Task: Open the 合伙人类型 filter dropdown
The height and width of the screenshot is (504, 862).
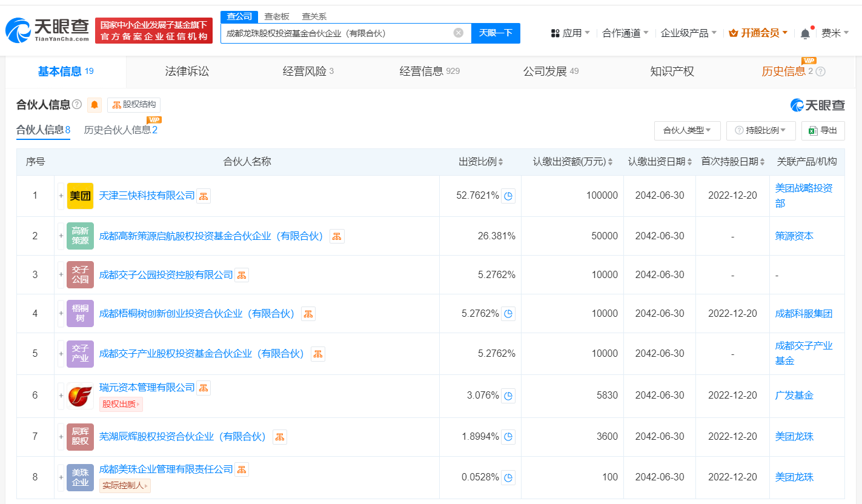Action: (x=687, y=130)
